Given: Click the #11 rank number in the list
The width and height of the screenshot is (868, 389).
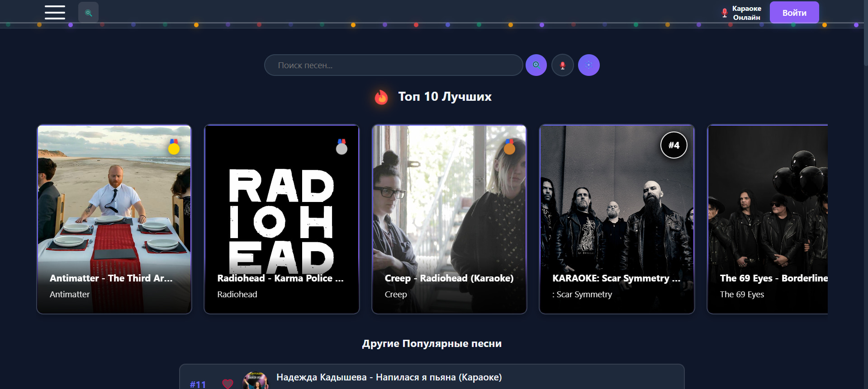Looking at the screenshot, I should [x=198, y=384].
